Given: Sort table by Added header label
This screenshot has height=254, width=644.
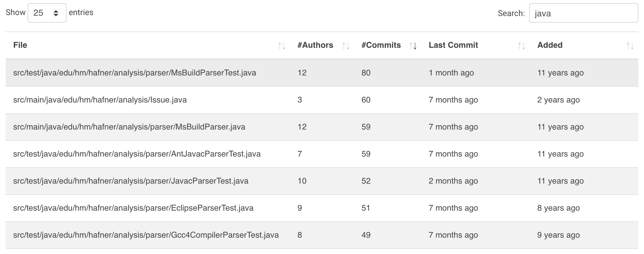Looking at the screenshot, I should coord(550,45).
